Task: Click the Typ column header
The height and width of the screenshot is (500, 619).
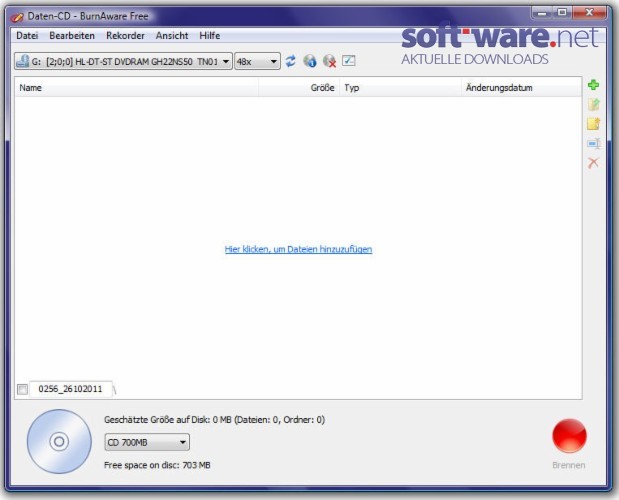Action: click(x=400, y=88)
